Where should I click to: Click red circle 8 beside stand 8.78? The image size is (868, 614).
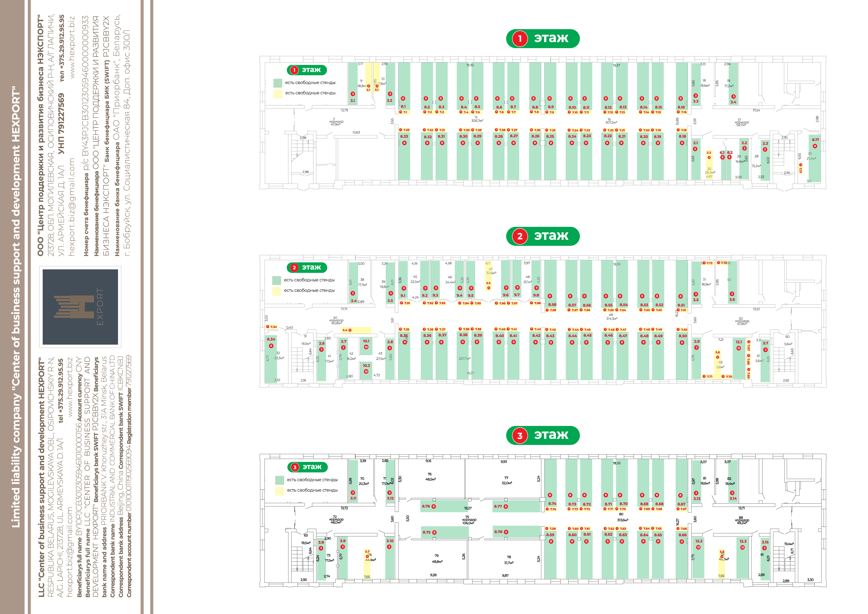pyautogui.click(x=506, y=532)
